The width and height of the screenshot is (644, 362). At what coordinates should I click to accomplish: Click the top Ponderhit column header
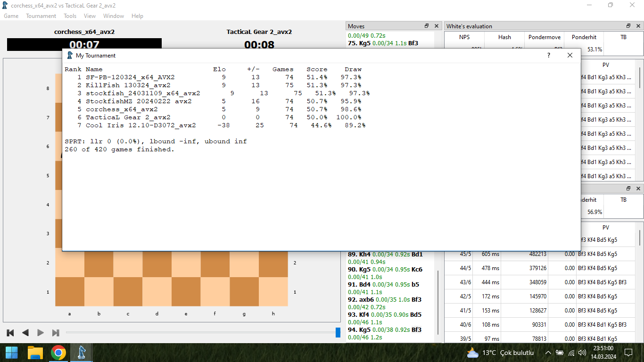(584, 37)
